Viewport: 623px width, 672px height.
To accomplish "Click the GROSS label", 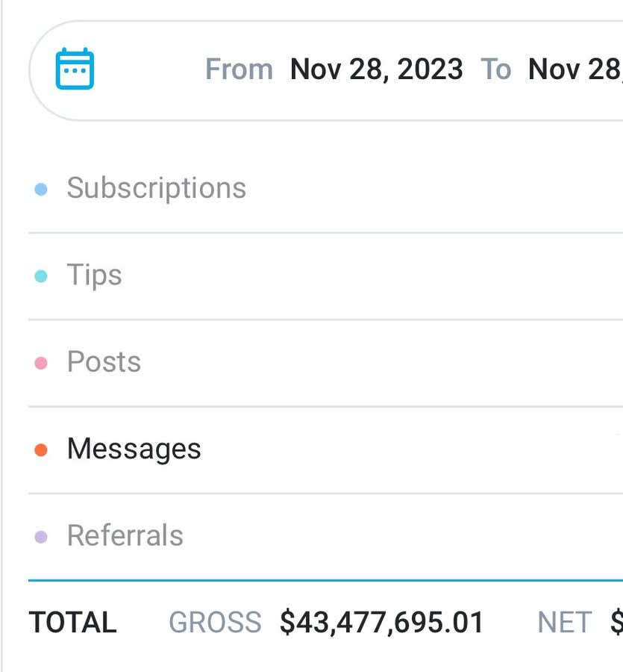I will pos(216,620).
